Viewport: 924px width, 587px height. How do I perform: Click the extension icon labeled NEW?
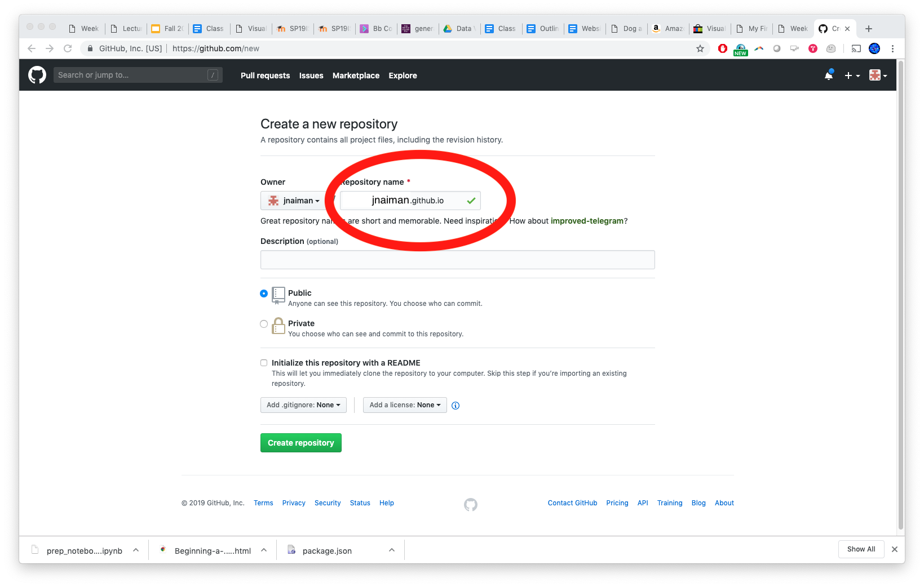click(741, 50)
